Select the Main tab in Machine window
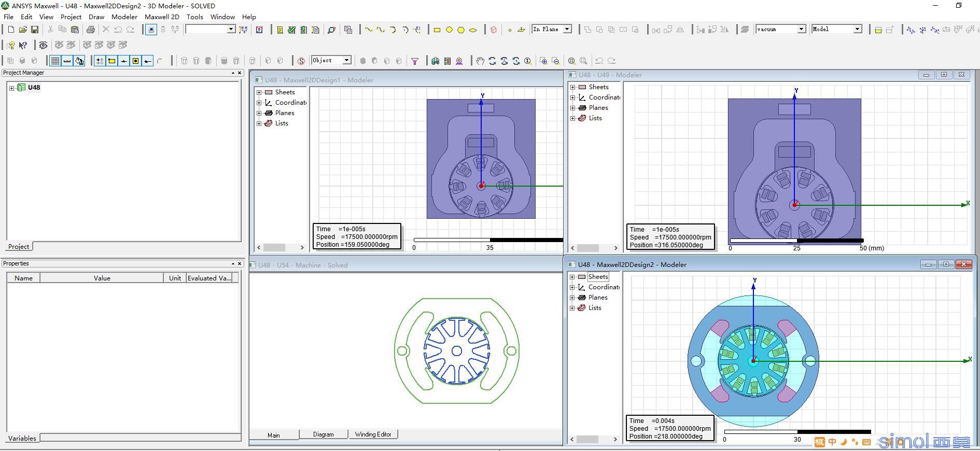980x451 pixels. coord(274,435)
